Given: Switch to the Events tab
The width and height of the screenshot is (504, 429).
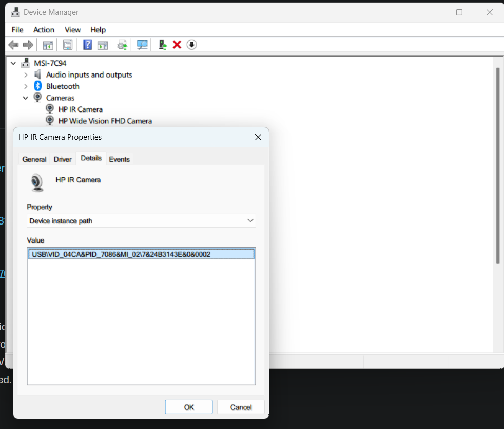Looking at the screenshot, I should coord(119,159).
